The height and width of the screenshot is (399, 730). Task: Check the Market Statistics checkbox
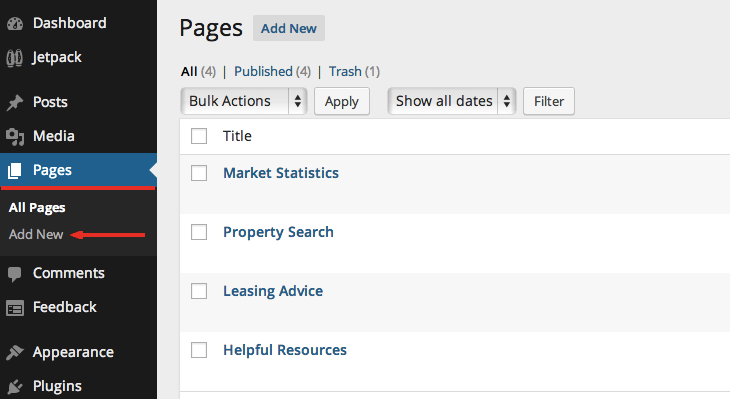(199, 173)
